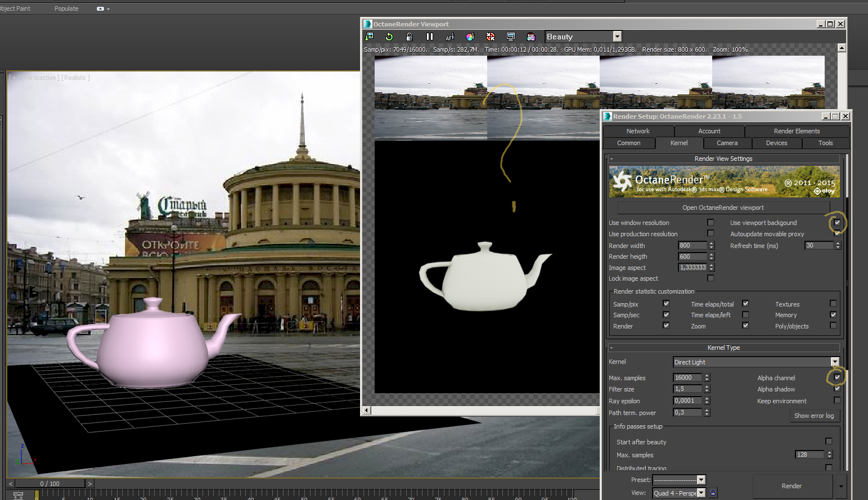This screenshot has height=500, width=868.
Task: Enable Keep environment checkbox
Action: (x=837, y=400)
